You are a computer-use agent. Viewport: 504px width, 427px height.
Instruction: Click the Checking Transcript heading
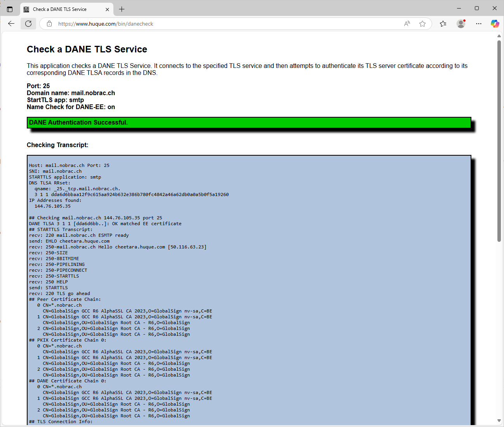tap(57, 145)
